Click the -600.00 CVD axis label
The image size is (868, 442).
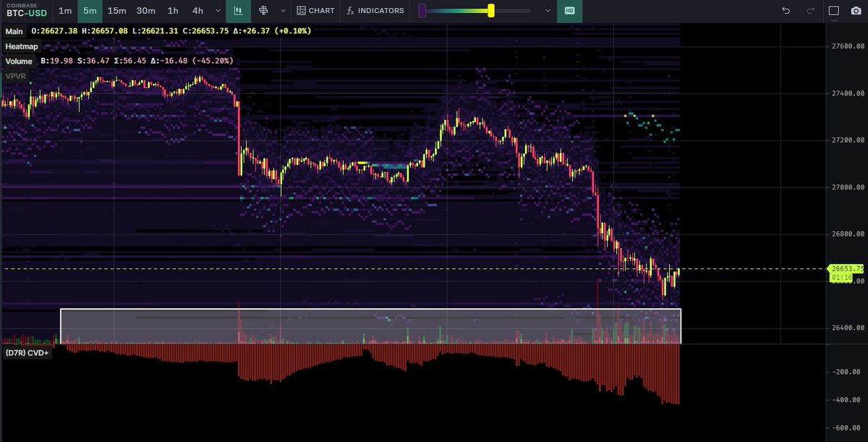[x=848, y=428]
